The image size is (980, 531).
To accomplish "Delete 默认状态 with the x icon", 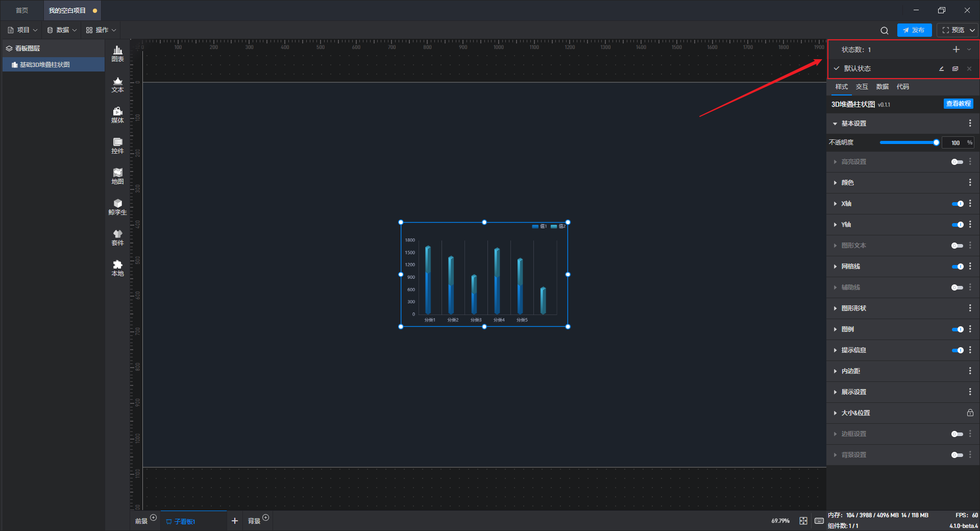I will coord(969,68).
